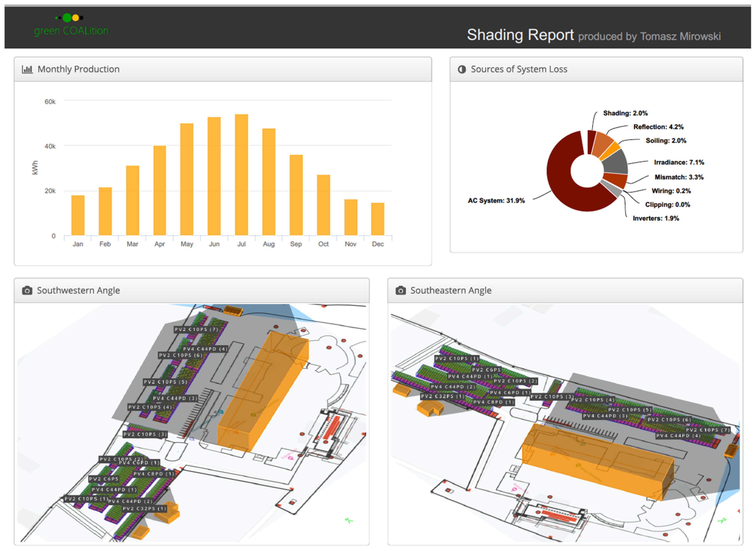Click the July production bar
Screen dimensions: 756x551
tap(241, 175)
